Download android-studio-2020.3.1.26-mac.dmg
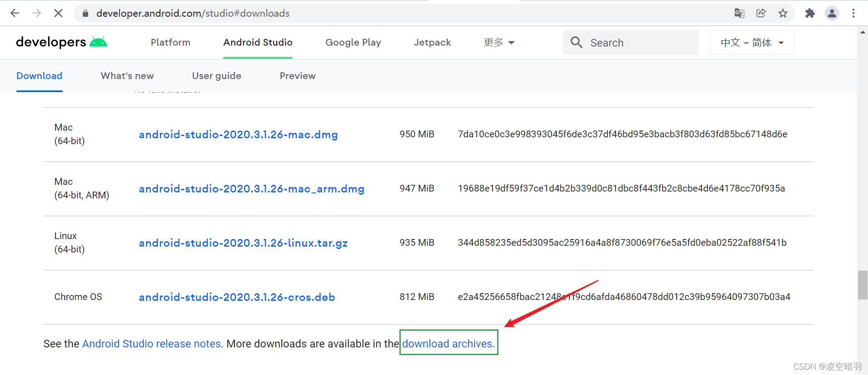 click(x=238, y=135)
